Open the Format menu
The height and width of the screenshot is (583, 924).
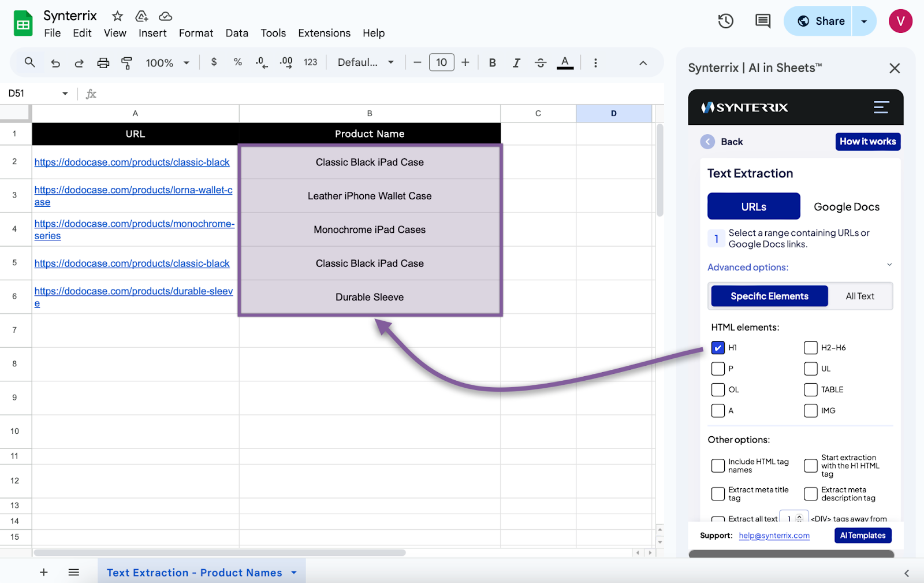tap(196, 33)
